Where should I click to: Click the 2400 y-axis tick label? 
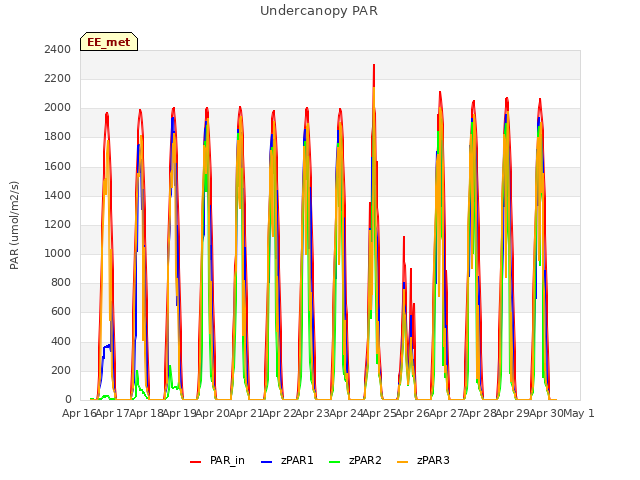click(58, 49)
